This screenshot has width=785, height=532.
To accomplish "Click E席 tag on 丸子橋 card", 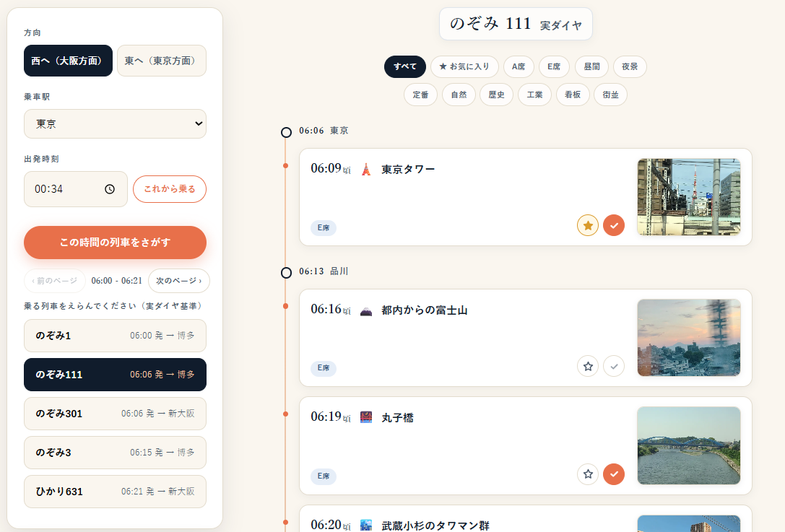I will pos(324,476).
